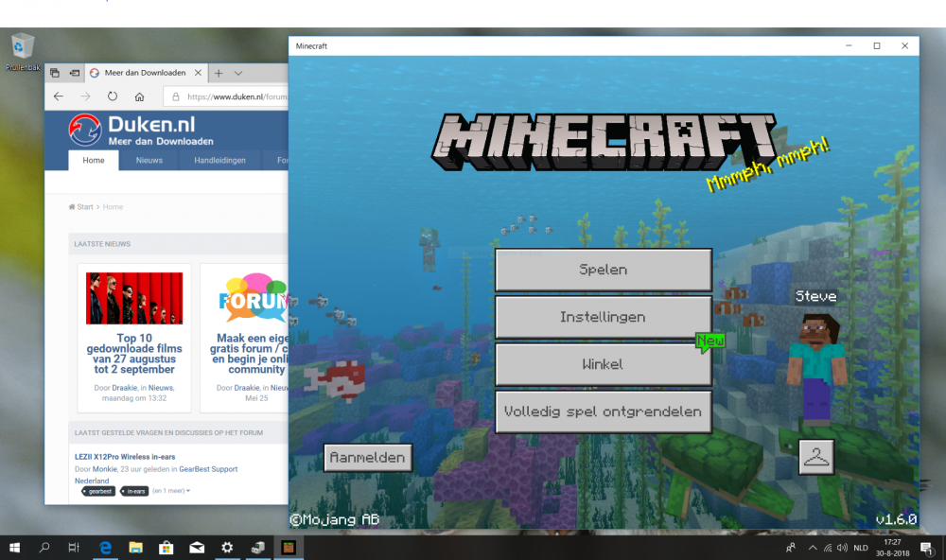Click the lock icon in the address bar
The height and width of the screenshot is (560, 946).
coord(176,96)
